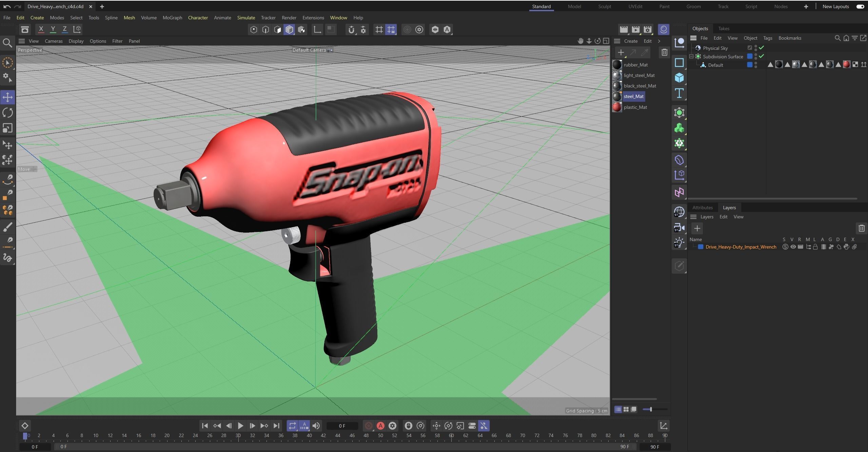Toggle Subdivision Surface enable checkmark
The image size is (868, 452).
coord(762,56)
